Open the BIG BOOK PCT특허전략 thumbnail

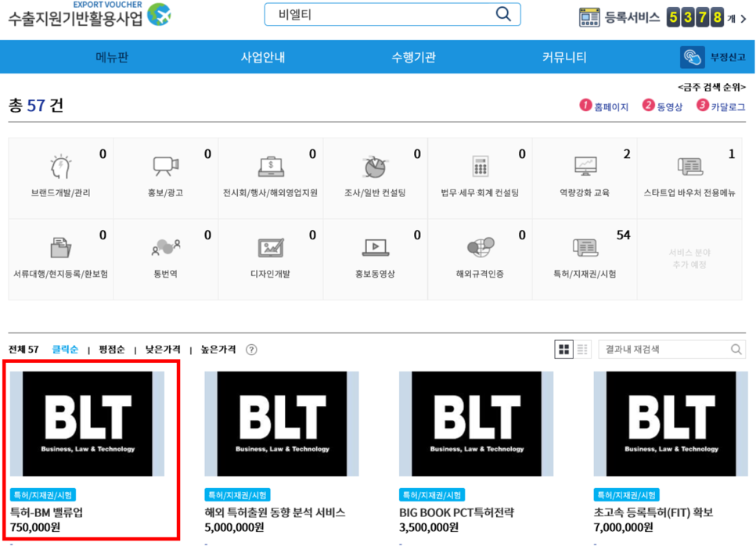(477, 423)
